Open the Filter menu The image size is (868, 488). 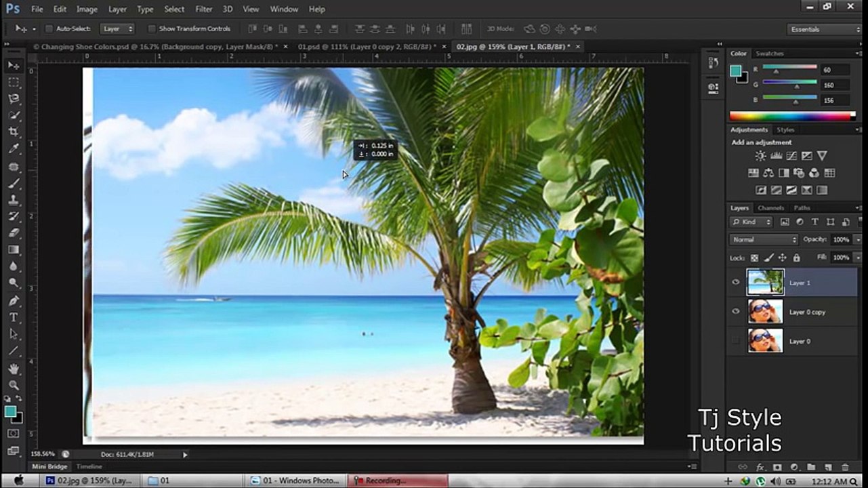(204, 9)
